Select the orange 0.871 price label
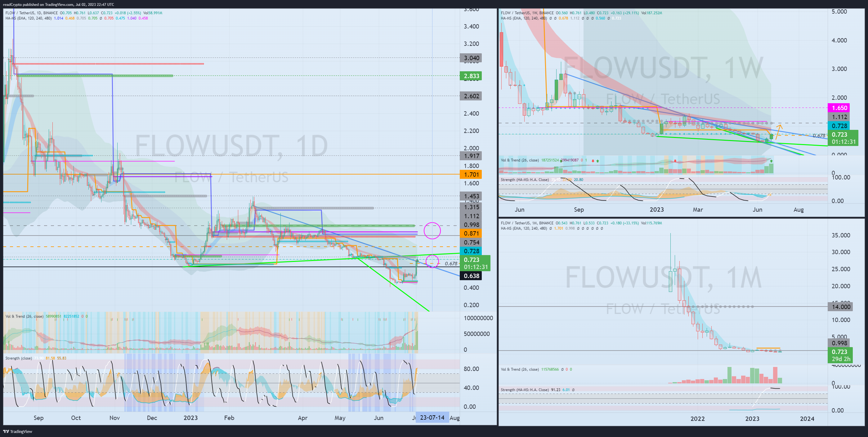The width and height of the screenshot is (868, 437). coord(471,233)
